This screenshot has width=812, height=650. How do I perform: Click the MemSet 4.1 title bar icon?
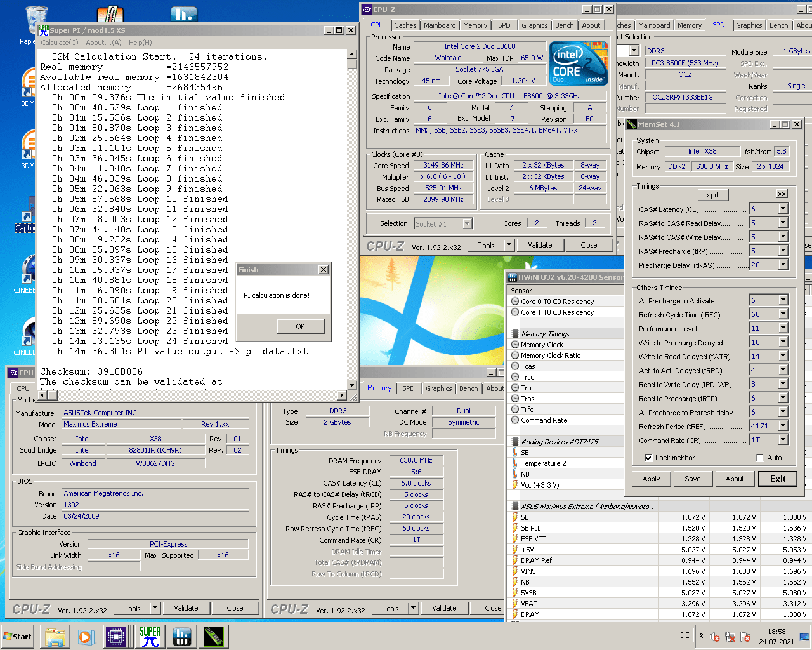(x=632, y=124)
